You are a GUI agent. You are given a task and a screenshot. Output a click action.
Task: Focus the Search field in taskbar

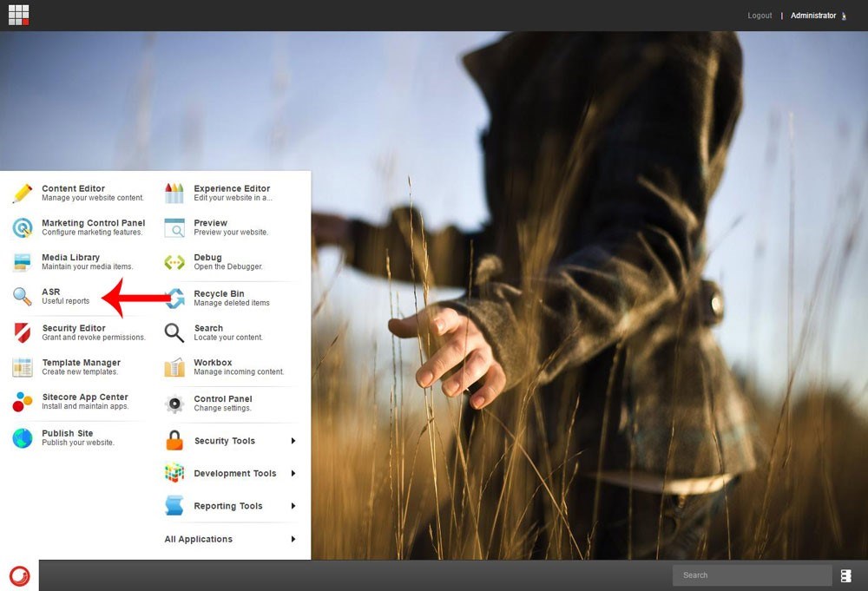click(x=752, y=575)
